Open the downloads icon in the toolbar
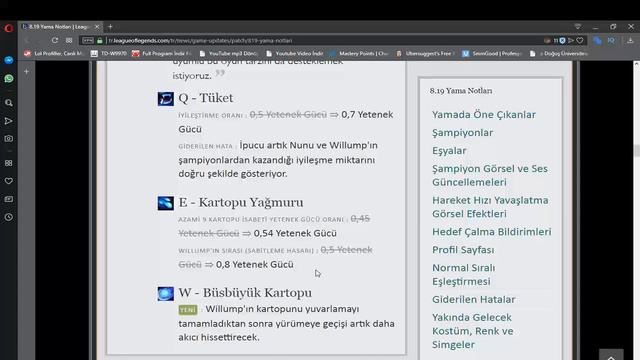The width and height of the screenshot is (640, 360). [630, 40]
